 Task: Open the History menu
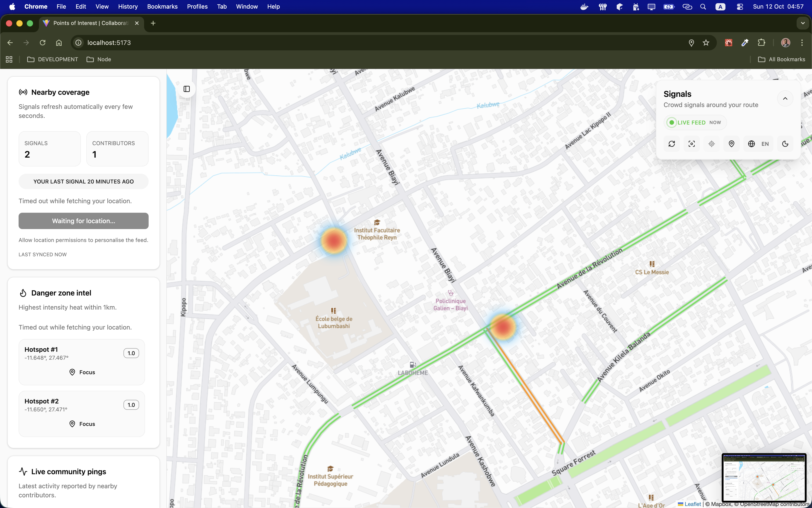tap(128, 6)
